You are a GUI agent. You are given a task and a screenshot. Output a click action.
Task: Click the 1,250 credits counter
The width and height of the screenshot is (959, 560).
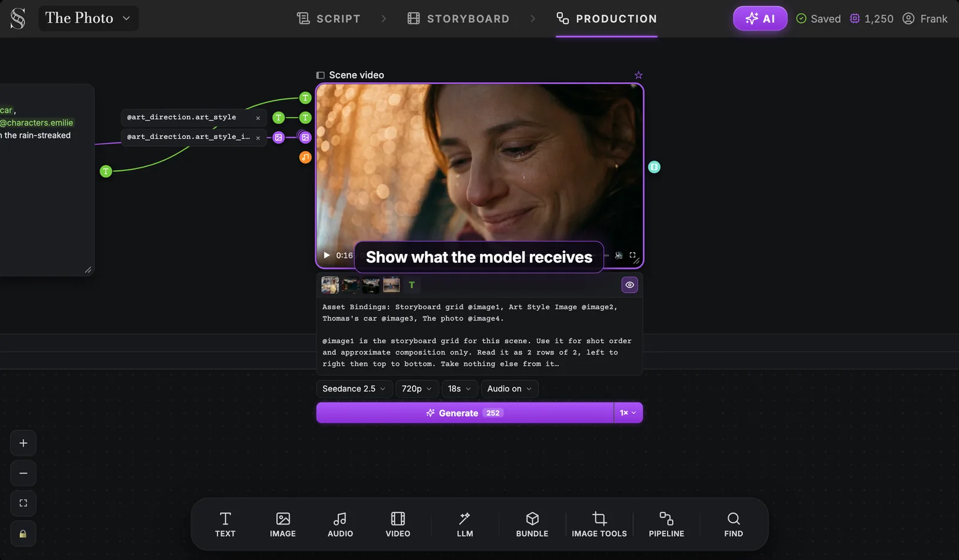872,19
